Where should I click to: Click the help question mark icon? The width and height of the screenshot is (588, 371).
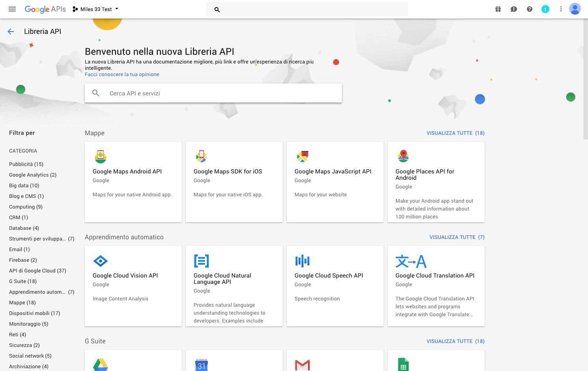tap(529, 9)
